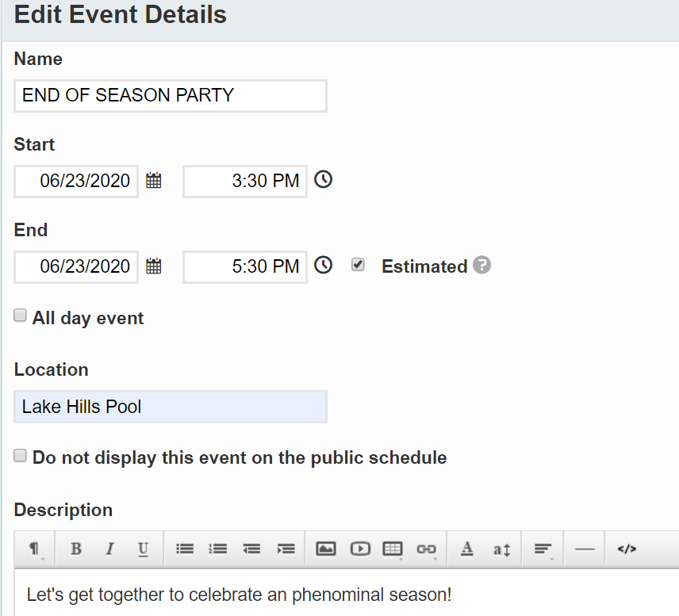Open the paragraph format dropdown
Image resolution: width=679 pixels, height=616 pixels.
pyautogui.click(x=35, y=549)
